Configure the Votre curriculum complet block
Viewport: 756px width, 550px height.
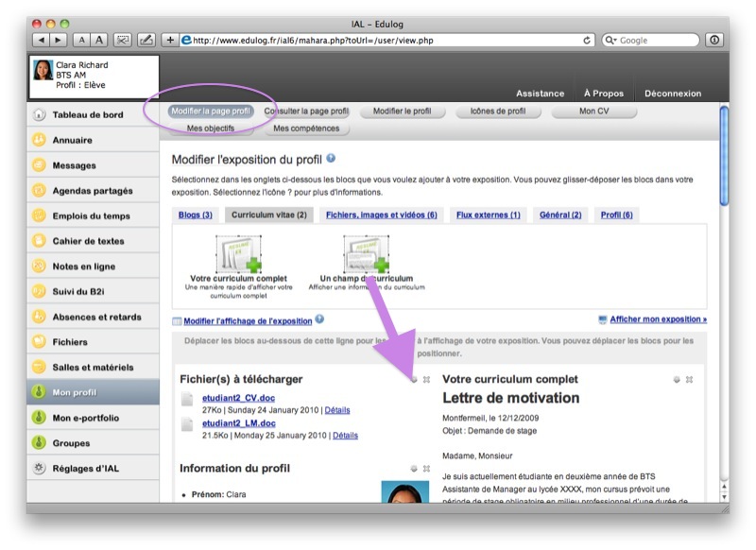pos(677,379)
